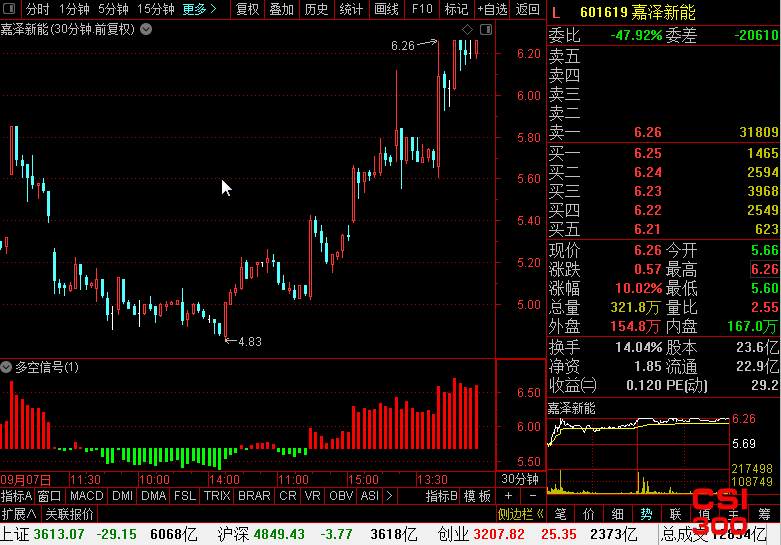The height and width of the screenshot is (545, 781).
Task: Switch to 分时 view
Action: coord(37,9)
